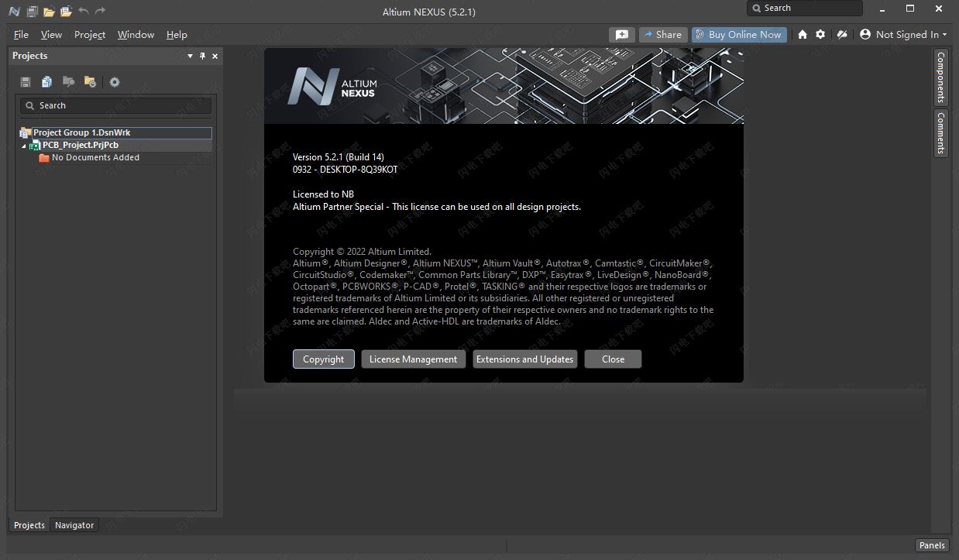This screenshot has height=560, width=959.
Task: Click Buy Online Now button
Action: (739, 35)
